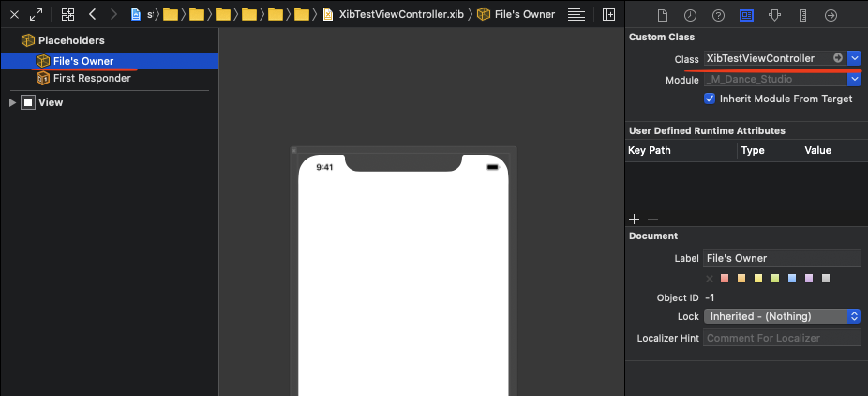Clear the label color with X
This screenshot has height=396, width=868.
[710, 278]
